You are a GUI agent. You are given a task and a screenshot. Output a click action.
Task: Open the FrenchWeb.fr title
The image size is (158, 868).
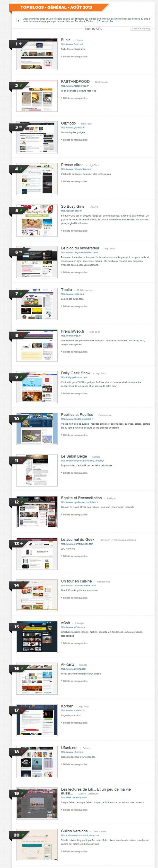[73, 332]
